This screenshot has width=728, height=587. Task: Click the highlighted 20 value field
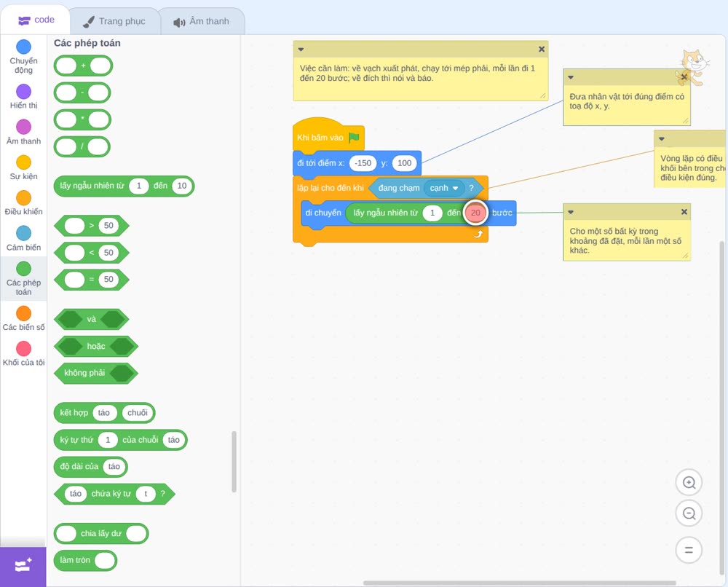(475, 213)
